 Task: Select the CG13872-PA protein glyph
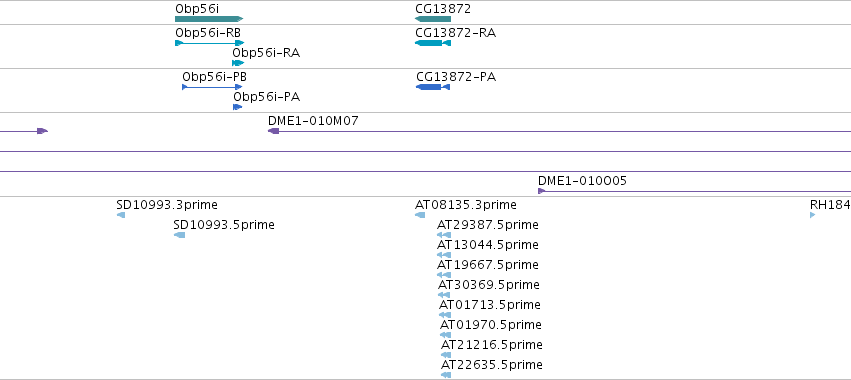coord(433,87)
